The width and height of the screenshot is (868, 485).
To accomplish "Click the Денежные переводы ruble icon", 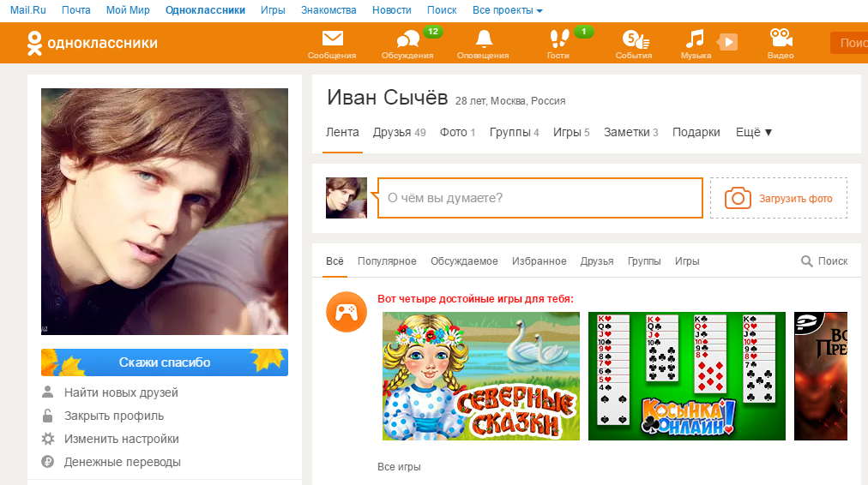I will [x=48, y=462].
